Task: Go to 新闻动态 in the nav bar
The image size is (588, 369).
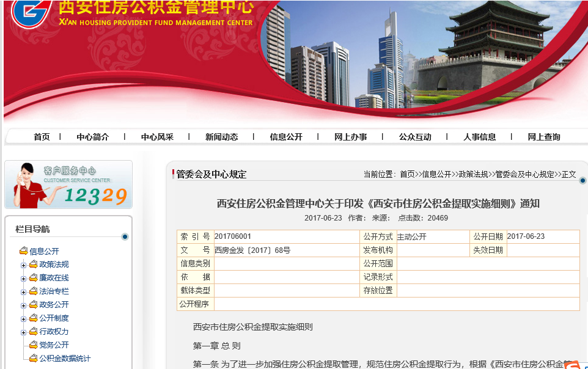Action: pos(221,137)
